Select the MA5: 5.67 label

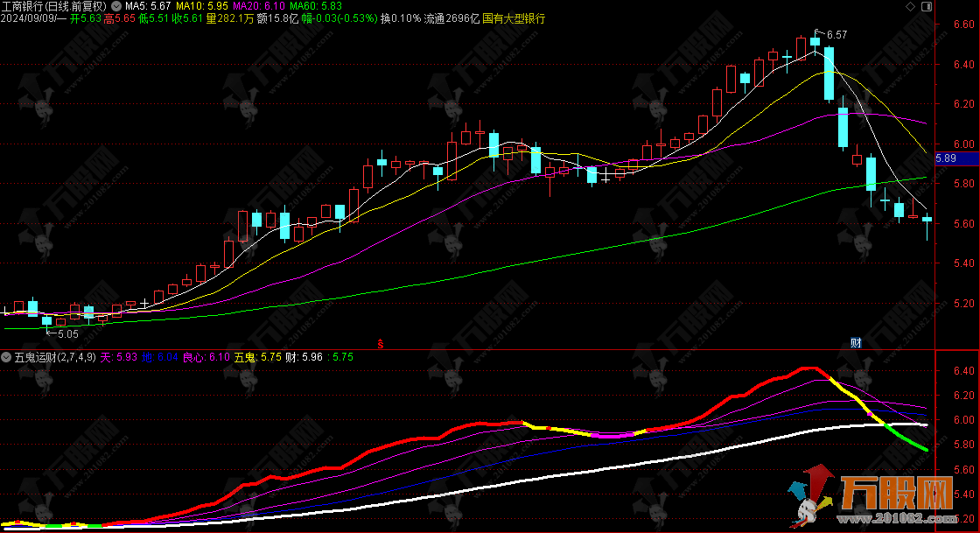[x=148, y=6]
